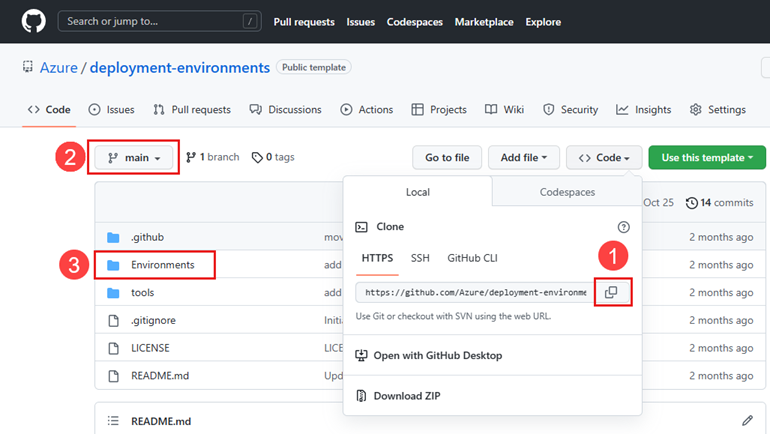Click the GitHub logo icon
The height and width of the screenshot is (434, 770).
(x=33, y=21)
